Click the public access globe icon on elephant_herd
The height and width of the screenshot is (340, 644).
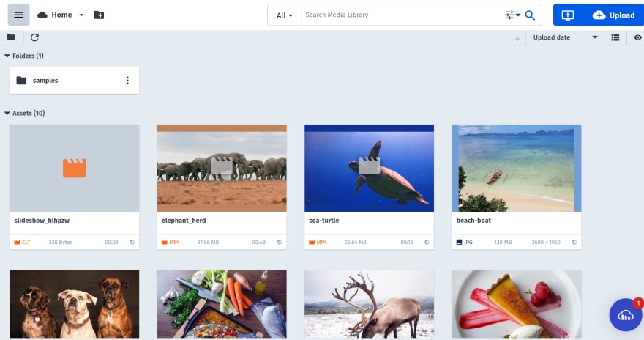[280, 242]
